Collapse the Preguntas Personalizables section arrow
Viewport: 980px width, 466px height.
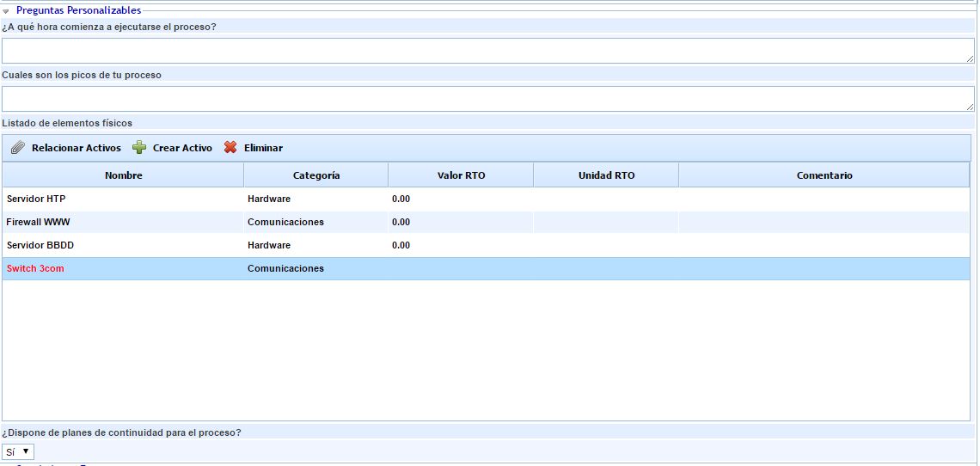click(6, 11)
